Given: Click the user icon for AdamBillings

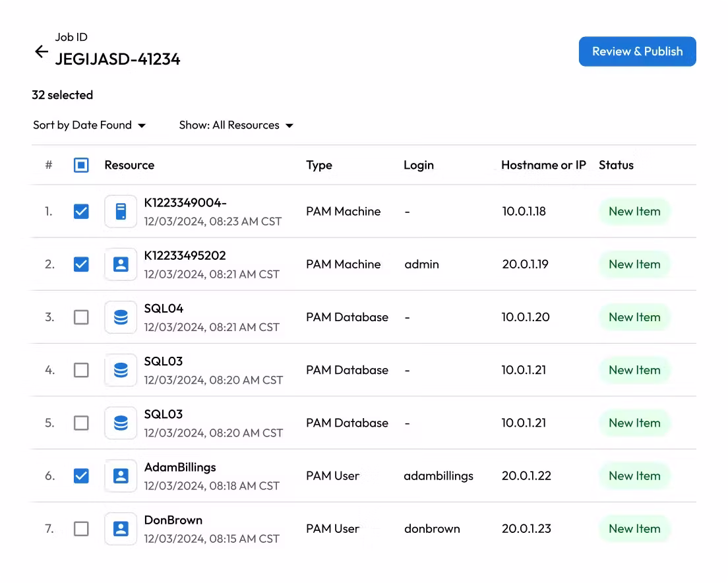Looking at the screenshot, I should coord(121,476).
